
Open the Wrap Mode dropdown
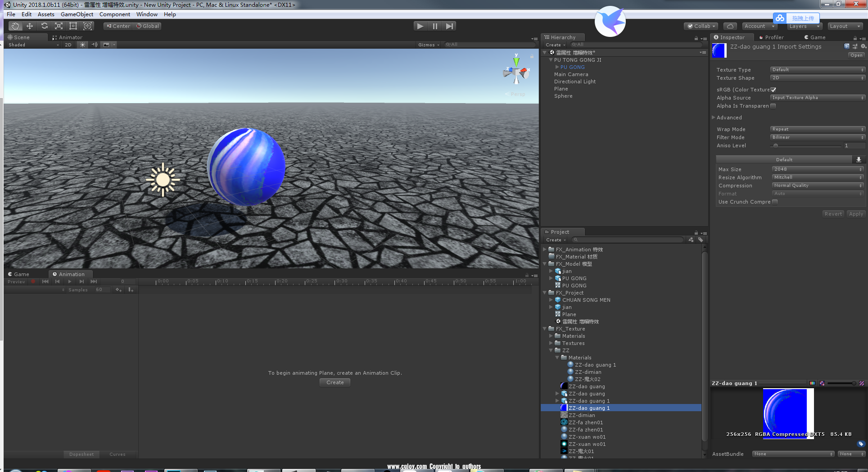coord(818,129)
